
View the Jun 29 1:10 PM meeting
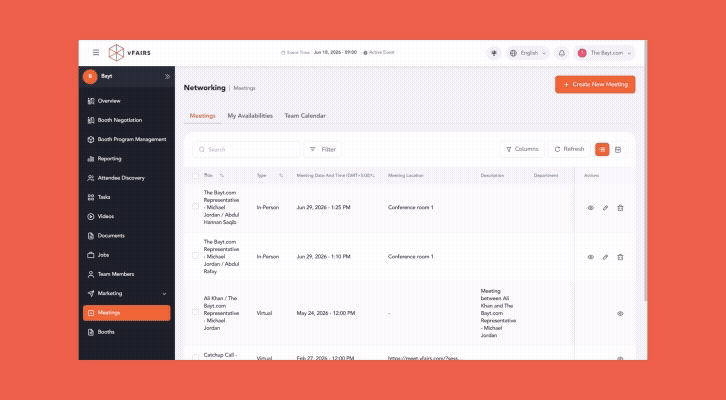coord(590,257)
